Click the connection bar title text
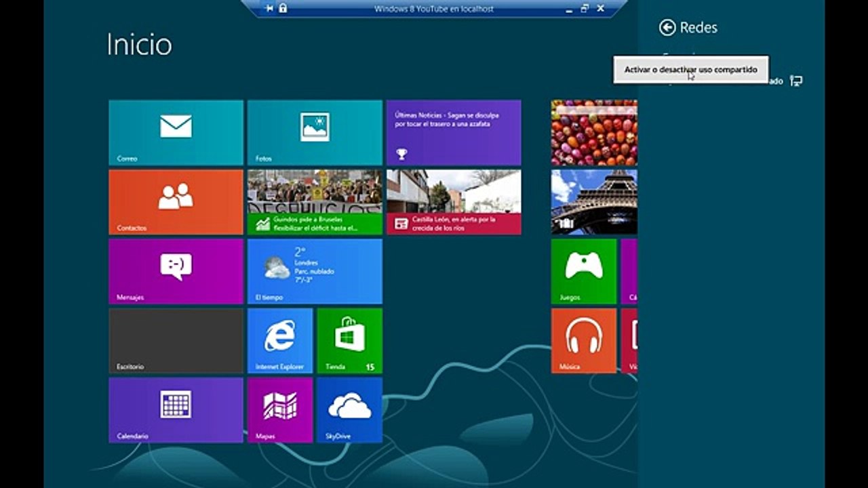The height and width of the screenshot is (488, 868). 434,9
